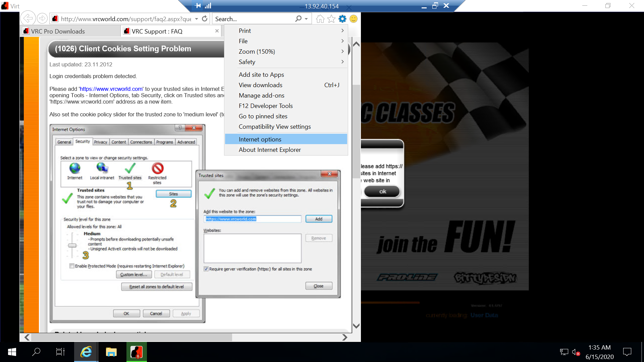Open File Explorer from the taskbar

coord(111,352)
